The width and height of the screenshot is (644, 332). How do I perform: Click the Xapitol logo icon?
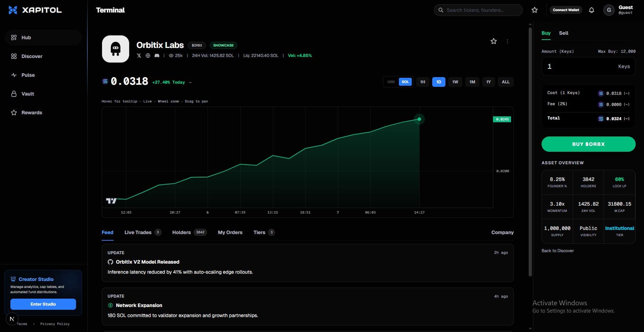(13, 10)
